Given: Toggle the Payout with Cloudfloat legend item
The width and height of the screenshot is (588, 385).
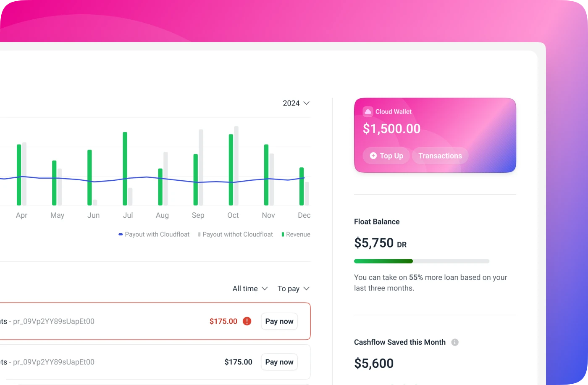Looking at the screenshot, I should [154, 234].
